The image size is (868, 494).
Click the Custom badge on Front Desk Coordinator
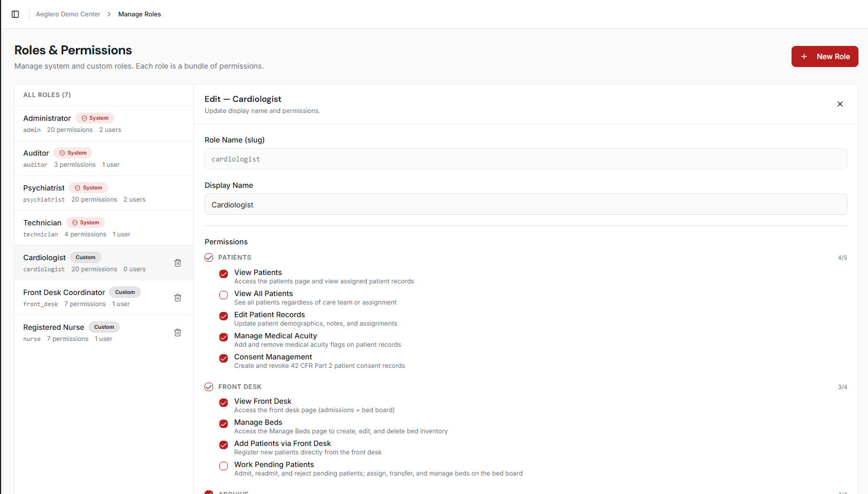coord(125,292)
